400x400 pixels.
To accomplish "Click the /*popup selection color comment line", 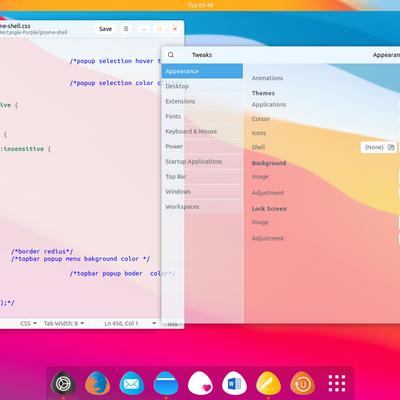I will click(x=115, y=83).
